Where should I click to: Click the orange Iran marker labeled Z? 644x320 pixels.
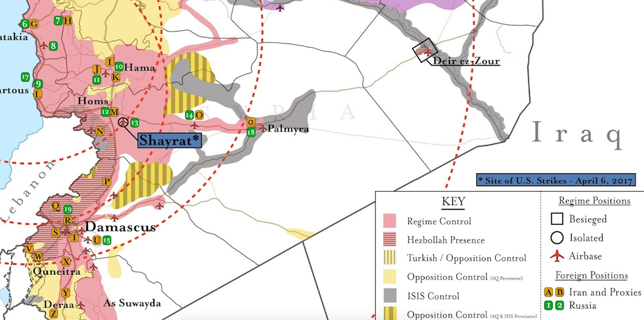tap(54, 314)
